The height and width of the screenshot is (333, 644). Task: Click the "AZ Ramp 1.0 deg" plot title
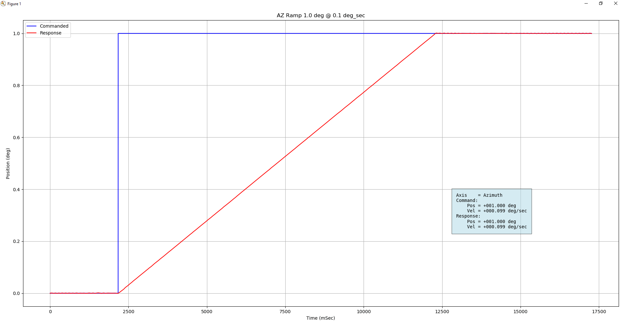[321, 16]
